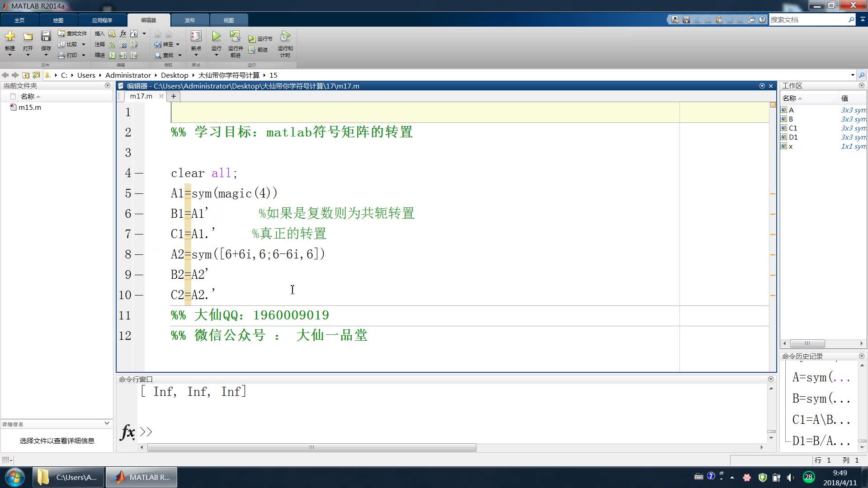Screen dimensions: 868x488
Task: Toggle the breakpoint on line 8
Action: pyautogui.click(x=139, y=255)
